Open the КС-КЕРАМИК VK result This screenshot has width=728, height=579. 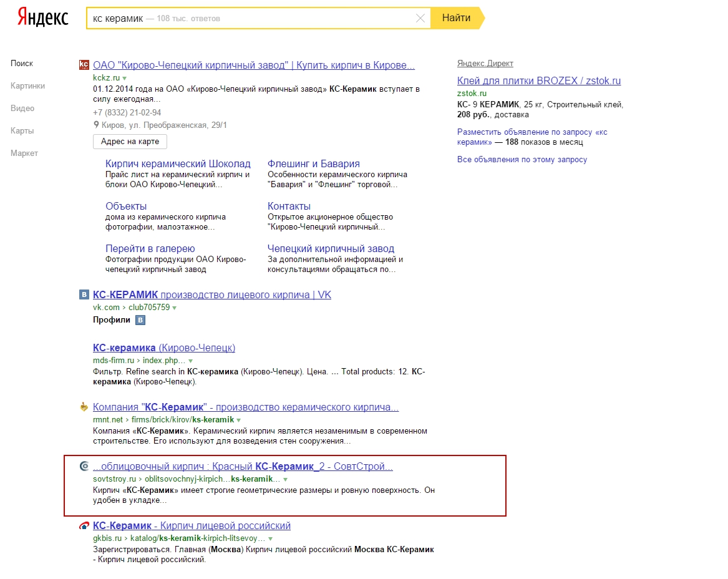pos(211,295)
